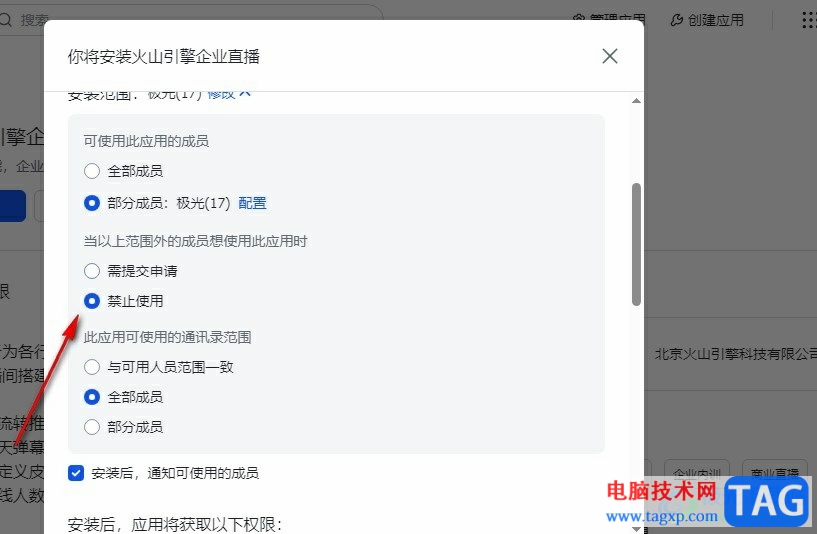Click the 创建应用 wrench icon
This screenshot has height=534, width=817.
point(676,20)
